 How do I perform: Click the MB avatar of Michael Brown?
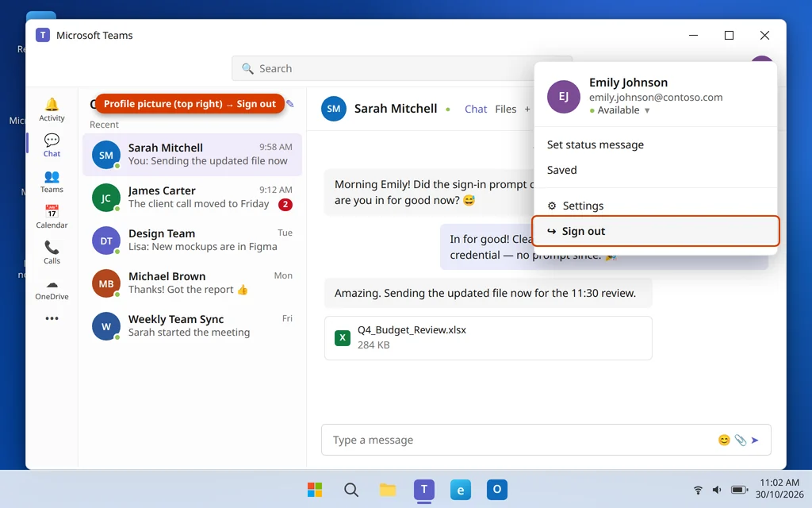click(106, 283)
